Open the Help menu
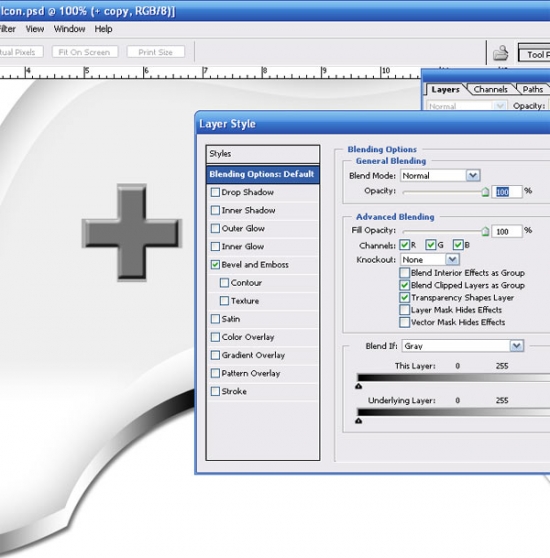Viewport: 550px width, 558px height. click(104, 29)
